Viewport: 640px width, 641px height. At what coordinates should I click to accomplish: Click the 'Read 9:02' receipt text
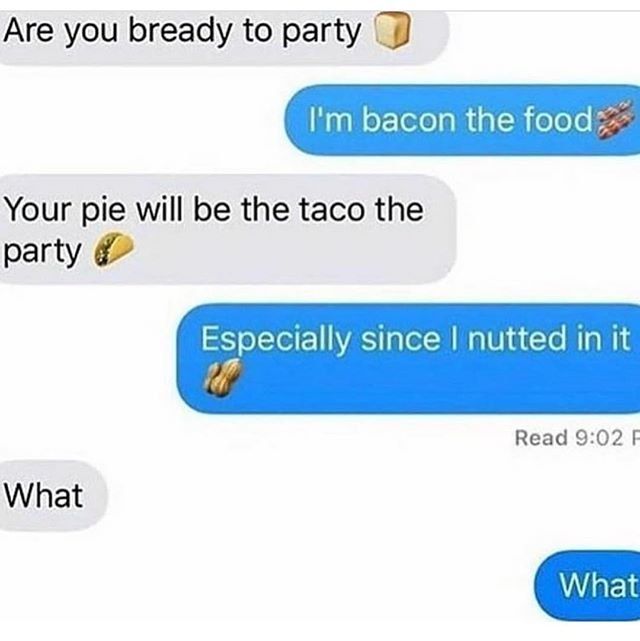point(569,438)
